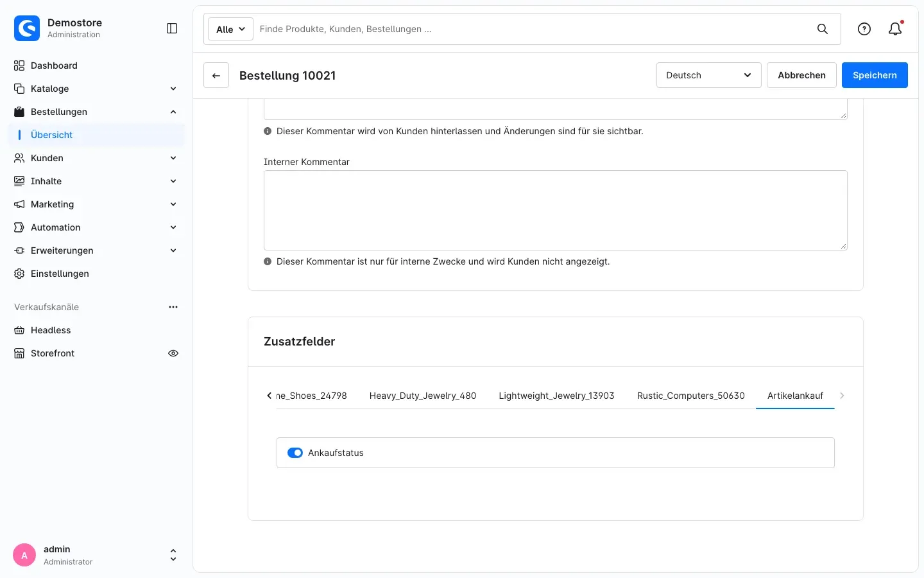Click the Speichern button
This screenshot has height=578, width=924.
point(875,75)
